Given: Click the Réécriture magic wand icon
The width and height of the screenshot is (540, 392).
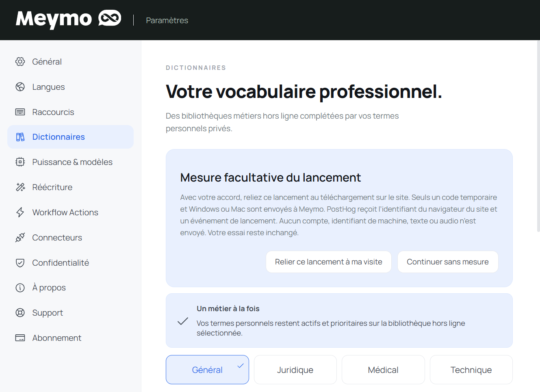Looking at the screenshot, I should tap(20, 187).
